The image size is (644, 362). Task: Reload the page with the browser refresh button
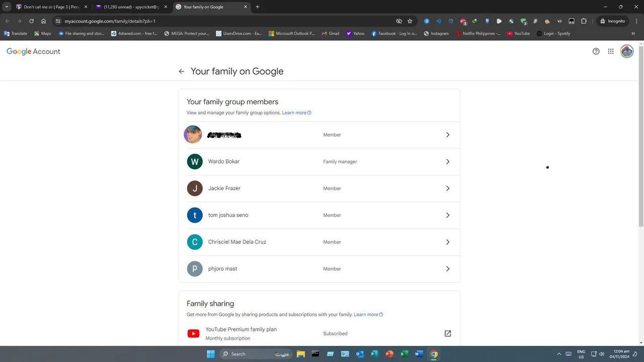[31, 21]
